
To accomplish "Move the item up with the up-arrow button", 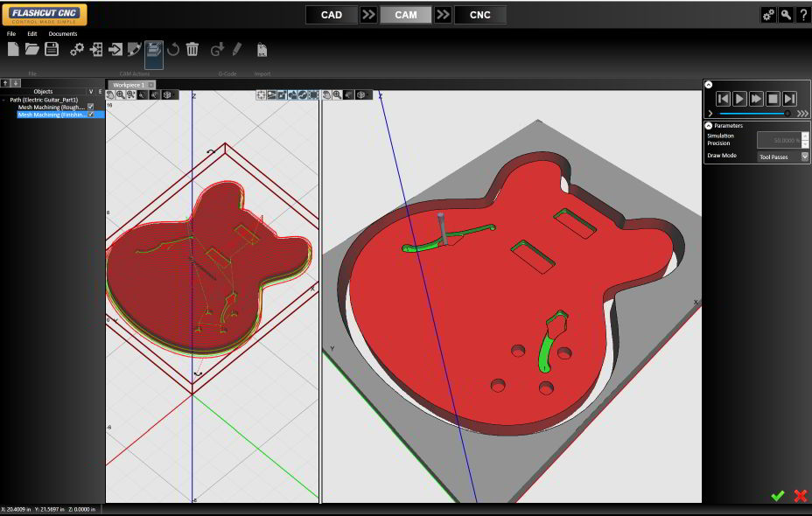I will pos(5,83).
